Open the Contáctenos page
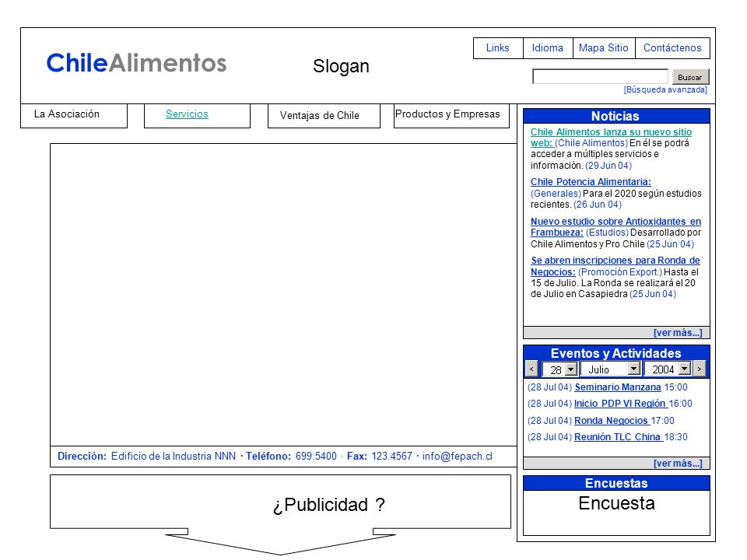 [x=672, y=48]
